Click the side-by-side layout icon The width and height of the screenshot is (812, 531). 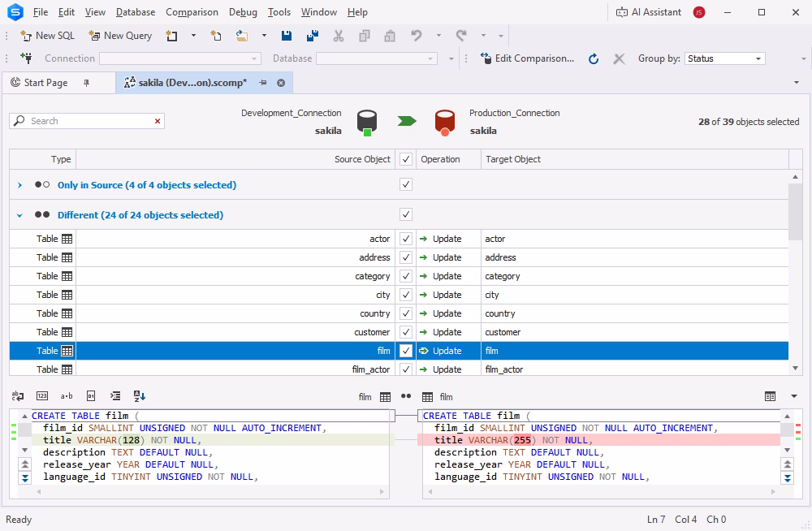pyautogui.click(x=770, y=396)
